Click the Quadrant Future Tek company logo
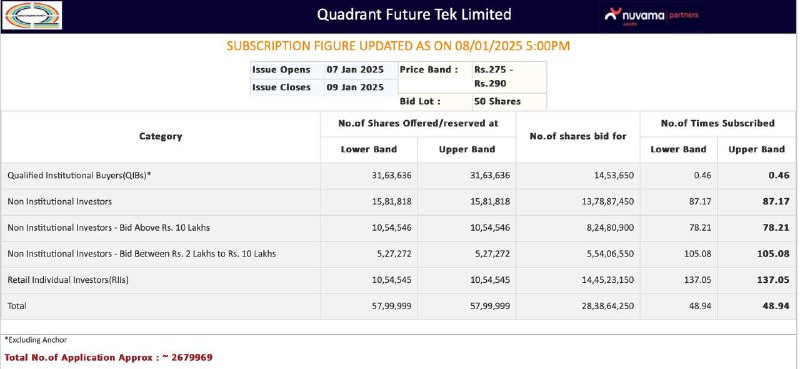800x369 pixels. click(32, 15)
